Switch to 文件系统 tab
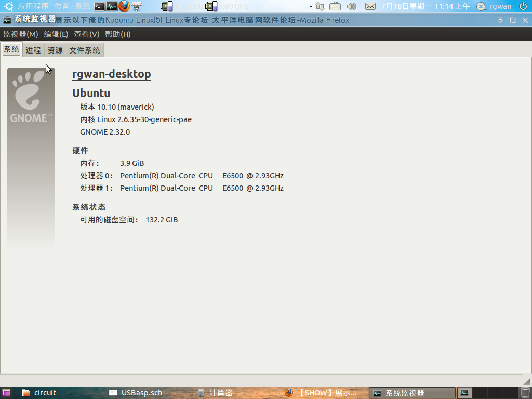532x399 pixels. [85, 50]
